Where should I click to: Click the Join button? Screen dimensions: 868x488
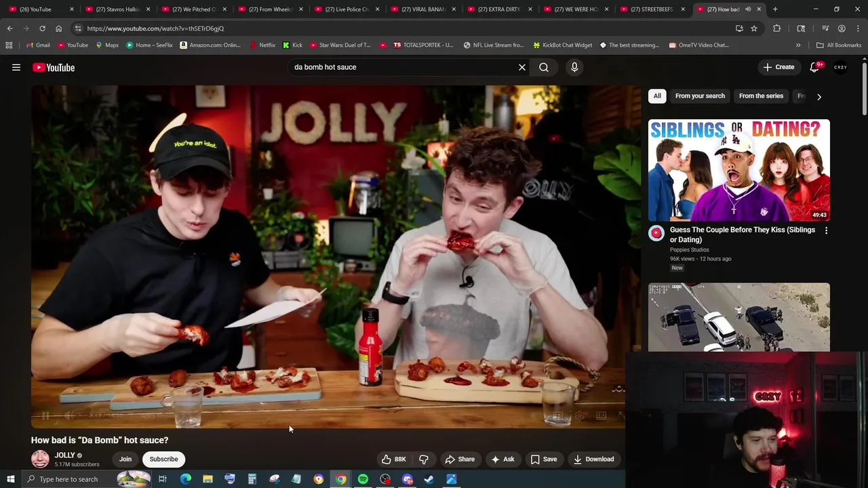(x=125, y=459)
